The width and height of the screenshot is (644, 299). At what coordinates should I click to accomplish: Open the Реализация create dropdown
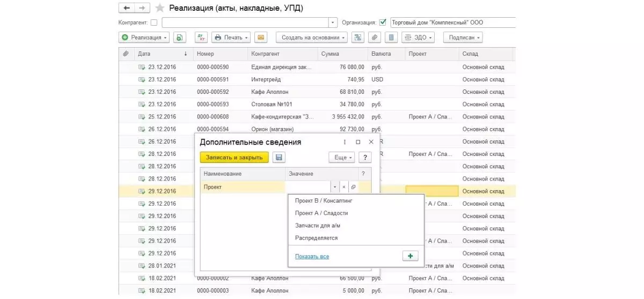(144, 38)
